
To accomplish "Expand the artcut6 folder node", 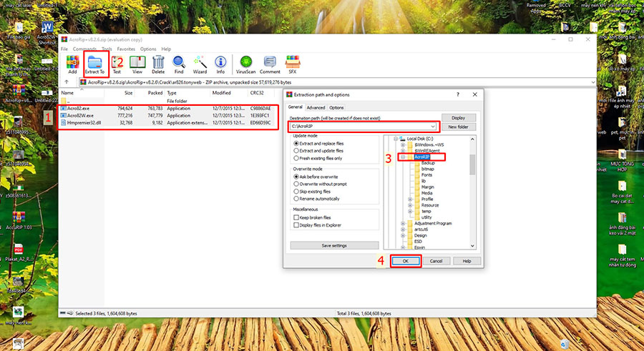I will click(403, 229).
